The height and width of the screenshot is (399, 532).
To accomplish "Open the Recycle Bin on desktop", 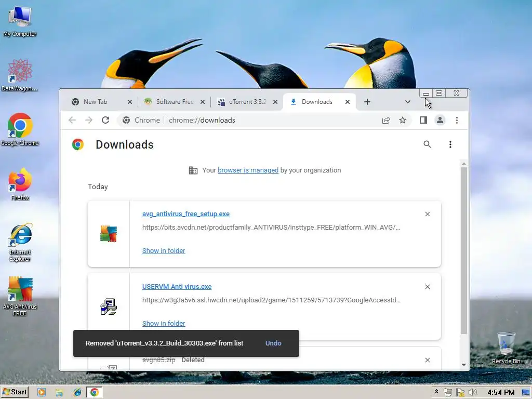I will pos(506,348).
